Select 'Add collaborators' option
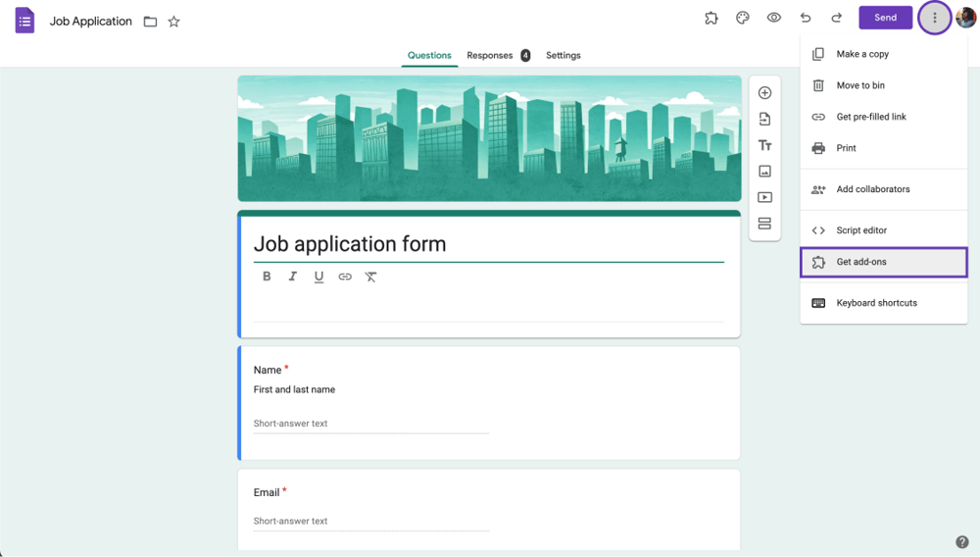This screenshot has height=557, width=980. coord(884,189)
